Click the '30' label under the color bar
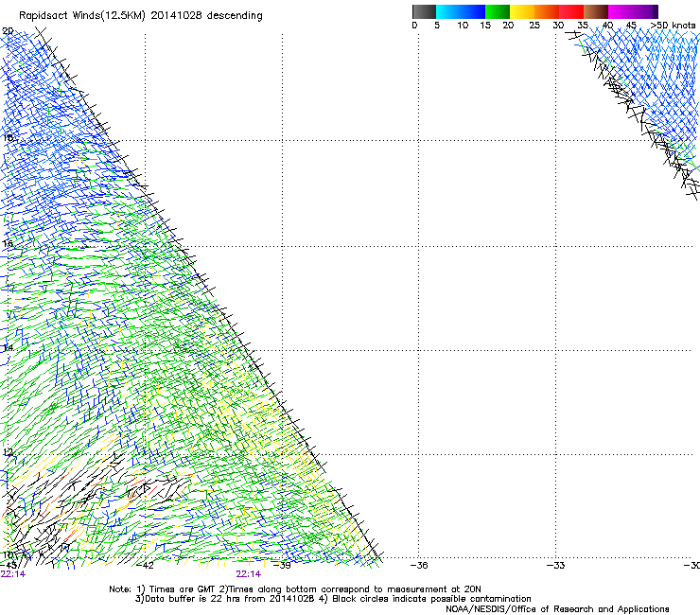Viewport: 700px width, 615px height. click(558, 26)
